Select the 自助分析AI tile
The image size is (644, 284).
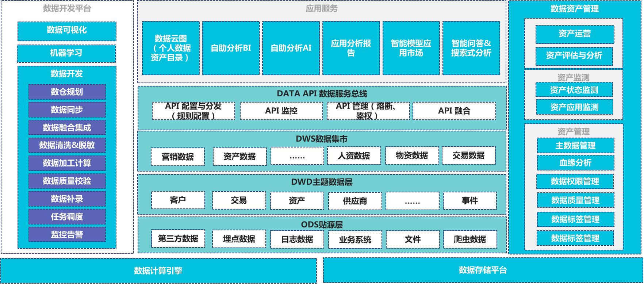pos(291,48)
